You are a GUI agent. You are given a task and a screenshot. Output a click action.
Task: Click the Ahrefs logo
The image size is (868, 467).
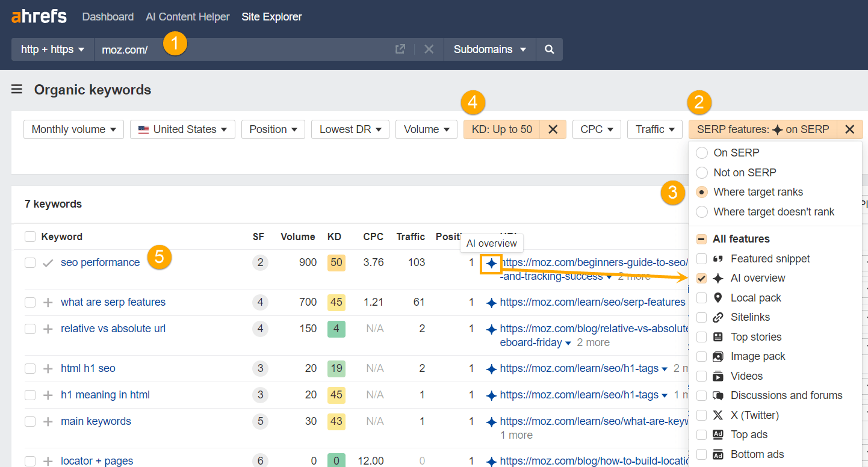click(x=39, y=16)
